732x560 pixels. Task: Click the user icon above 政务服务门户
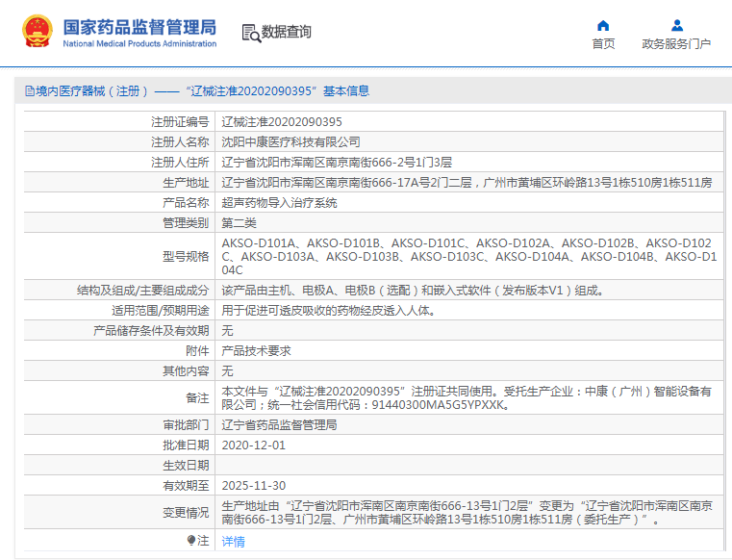677,25
